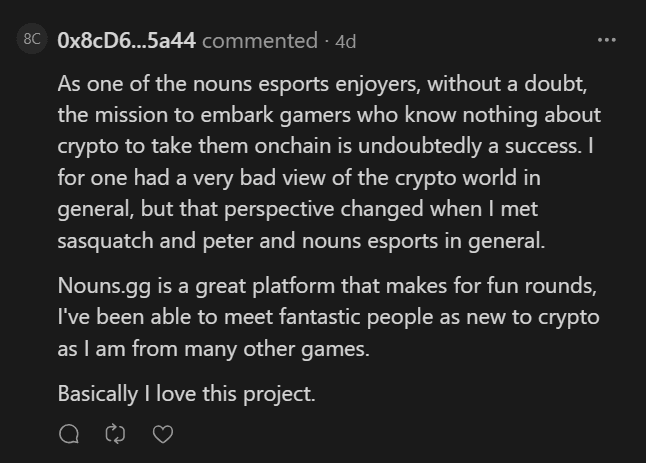This screenshot has height=463, width=646.
Task: Like the comment with the heart icon
Action: (162, 434)
